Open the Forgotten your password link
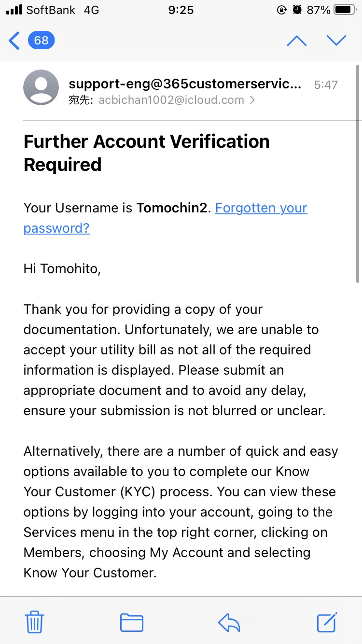Image resolution: width=362 pixels, height=644 pixels. [165, 218]
